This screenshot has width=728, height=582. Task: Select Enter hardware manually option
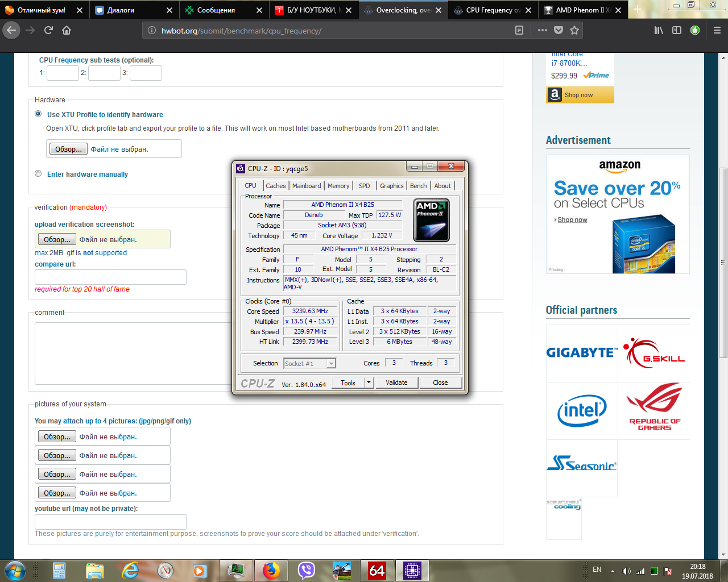pos(38,173)
